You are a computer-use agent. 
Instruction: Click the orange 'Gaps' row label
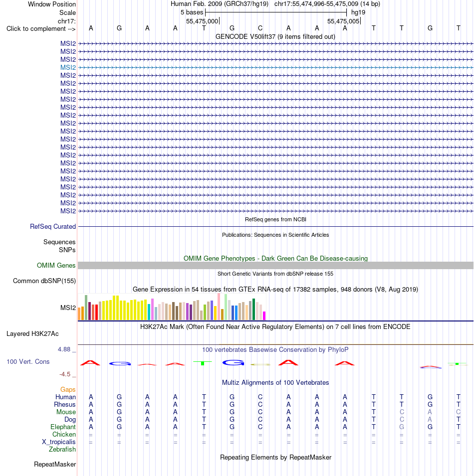(x=68, y=389)
